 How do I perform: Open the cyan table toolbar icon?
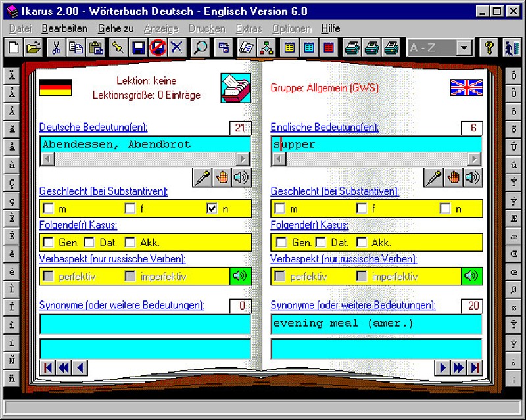[309, 47]
